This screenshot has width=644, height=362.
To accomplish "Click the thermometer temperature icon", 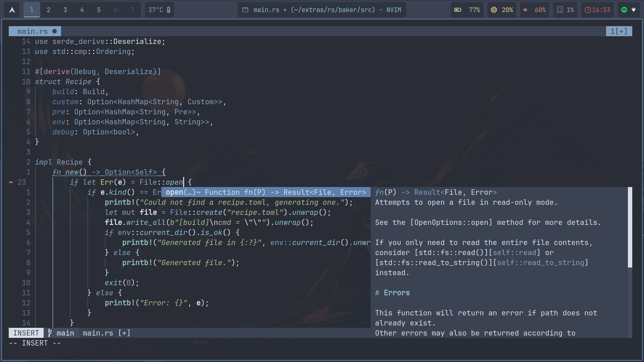I will coord(169,10).
